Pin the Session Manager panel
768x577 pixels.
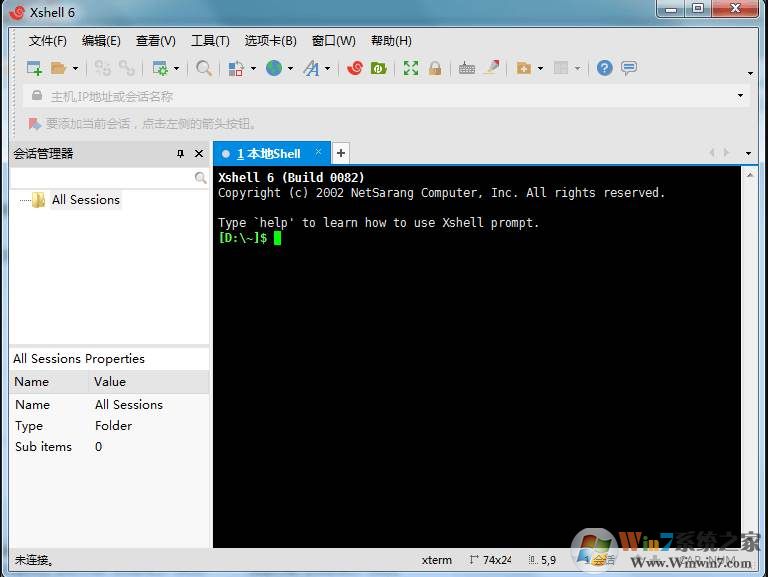coord(180,154)
